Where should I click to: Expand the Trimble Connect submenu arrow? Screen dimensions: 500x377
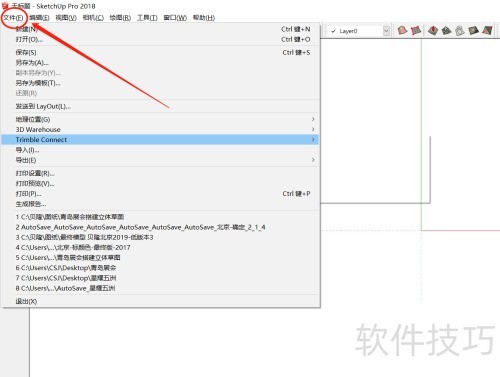click(x=313, y=139)
